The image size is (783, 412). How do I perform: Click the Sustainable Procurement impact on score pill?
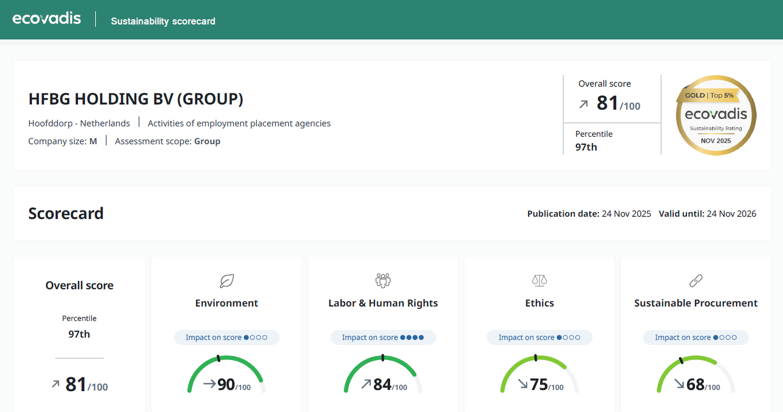tap(696, 338)
